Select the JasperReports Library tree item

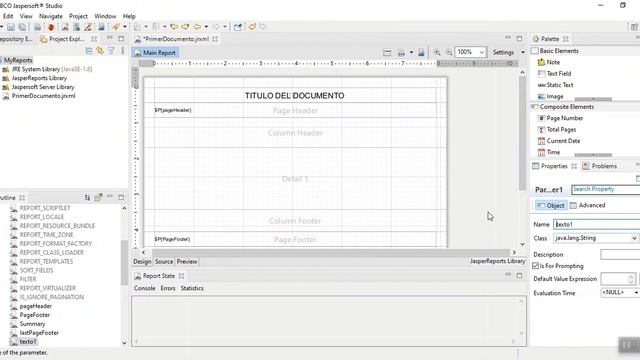pyautogui.click(x=35, y=78)
